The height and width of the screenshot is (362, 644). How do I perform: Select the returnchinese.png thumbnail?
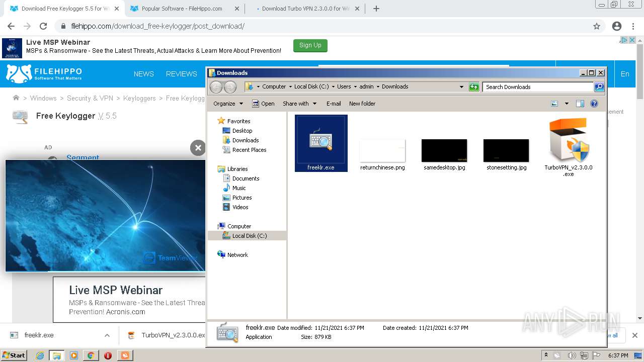click(x=382, y=150)
